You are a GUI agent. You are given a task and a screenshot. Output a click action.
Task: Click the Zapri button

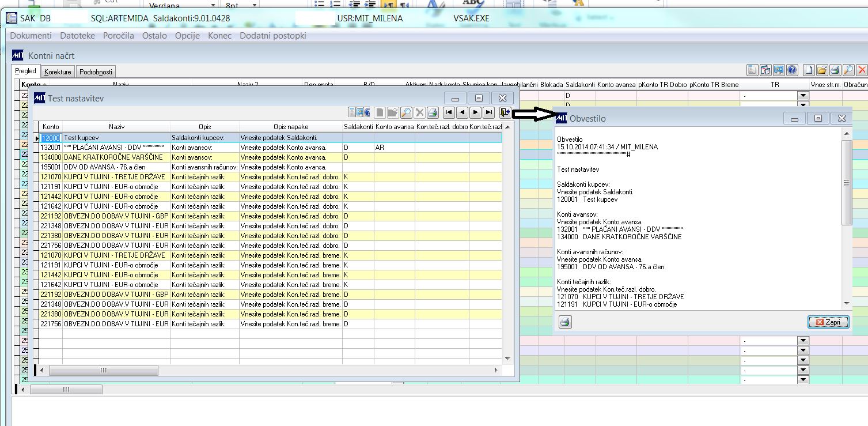click(828, 322)
